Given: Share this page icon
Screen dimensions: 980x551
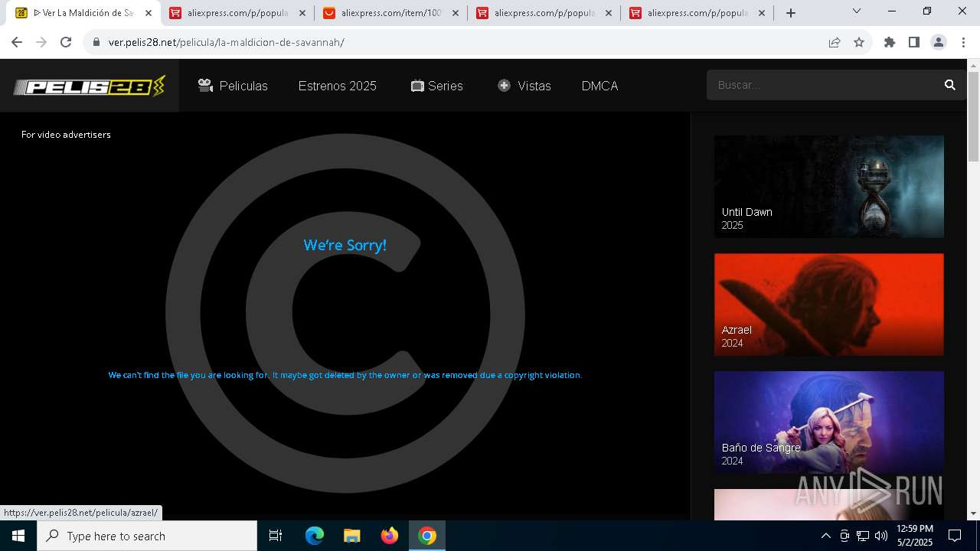Looking at the screenshot, I should tap(835, 42).
